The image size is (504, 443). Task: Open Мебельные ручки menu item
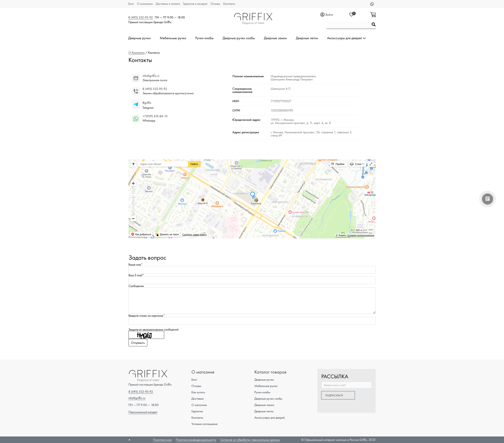pyautogui.click(x=173, y=38)
